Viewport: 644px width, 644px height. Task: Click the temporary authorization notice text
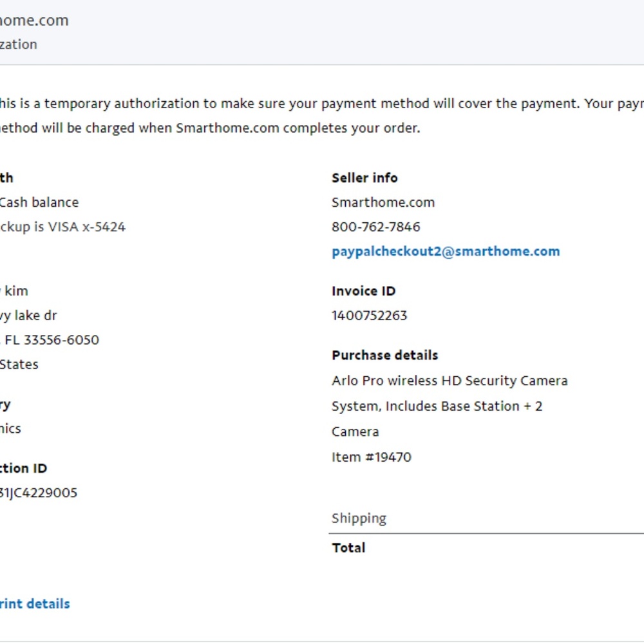coord(322,116)
